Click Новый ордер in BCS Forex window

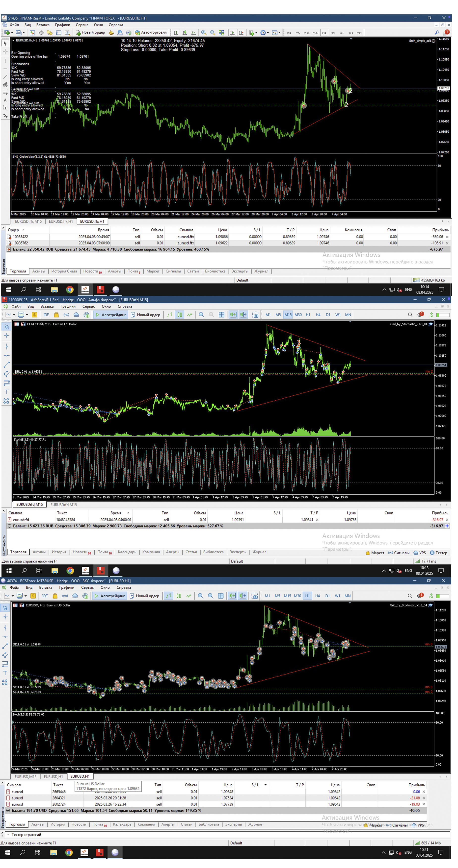(x=144, y=596)
